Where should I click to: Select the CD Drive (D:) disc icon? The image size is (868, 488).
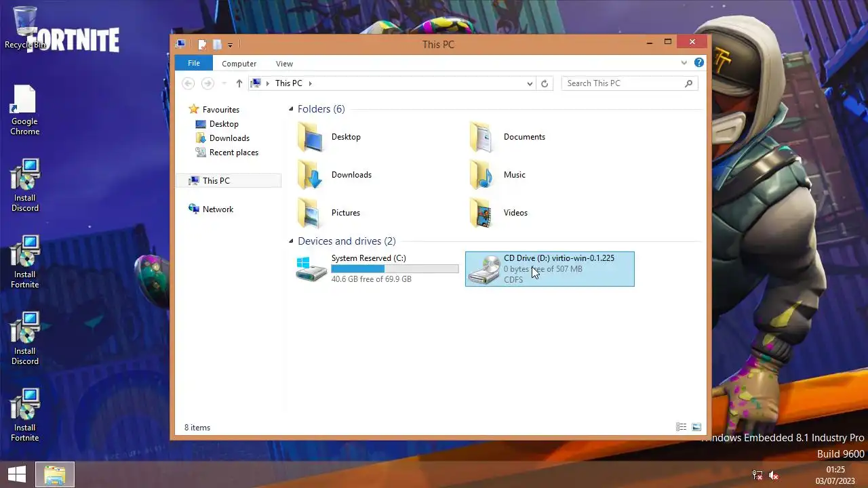coord(484,270)
